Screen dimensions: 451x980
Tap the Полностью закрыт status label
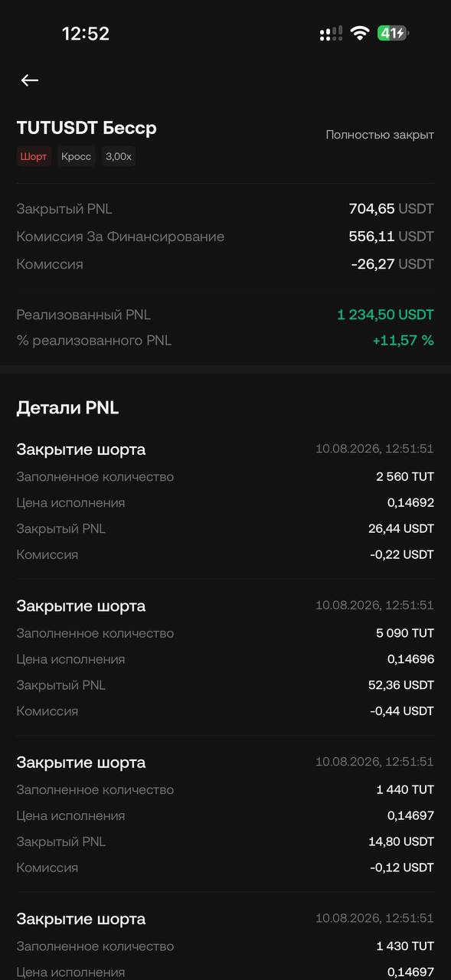[x=380, y=135]
